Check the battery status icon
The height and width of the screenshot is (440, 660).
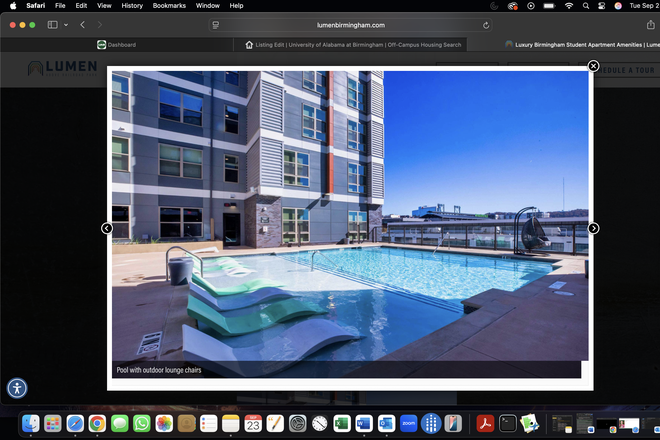pyautogui.click(x=549, y=6)
